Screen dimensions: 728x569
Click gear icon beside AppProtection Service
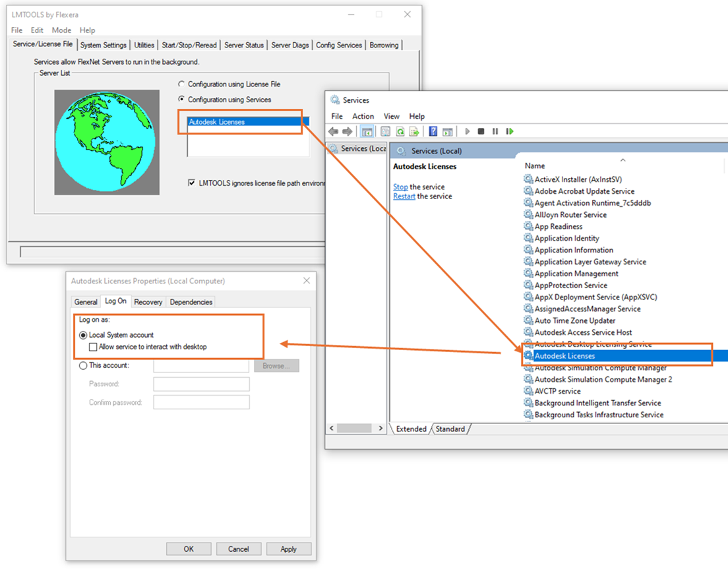528,285
